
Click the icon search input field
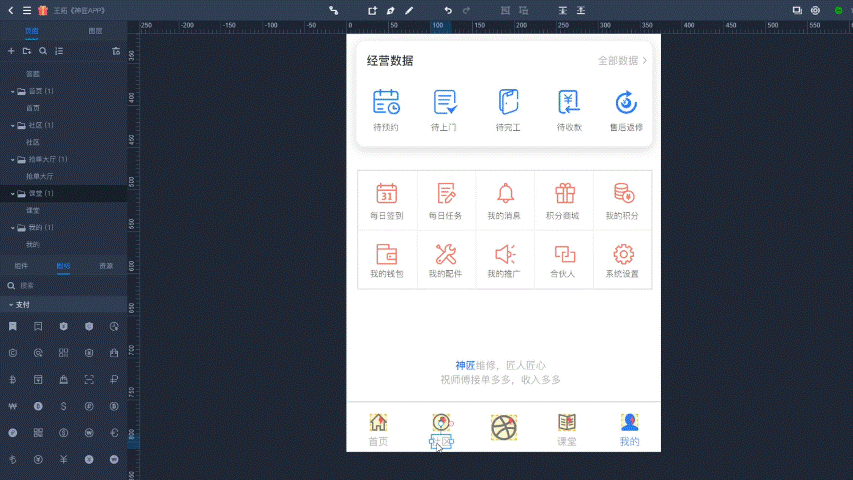point(64,285)
